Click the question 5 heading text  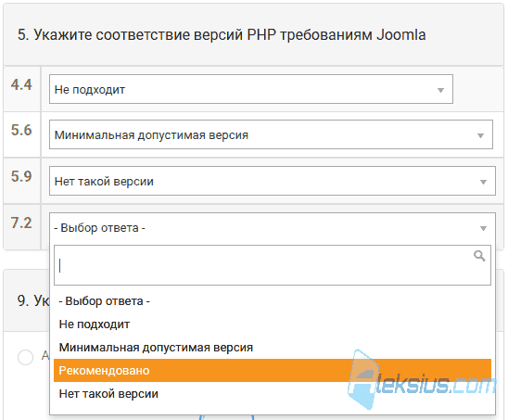[222, 34]
